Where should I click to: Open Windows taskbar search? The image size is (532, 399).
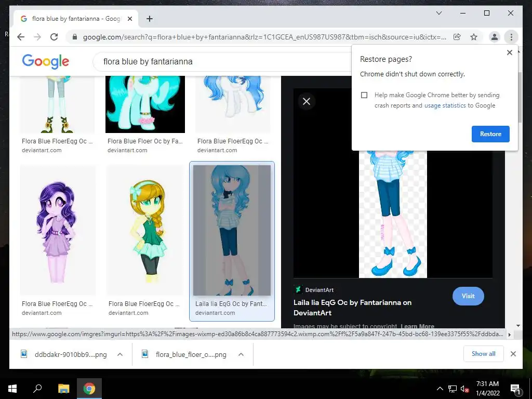point(37,389)
